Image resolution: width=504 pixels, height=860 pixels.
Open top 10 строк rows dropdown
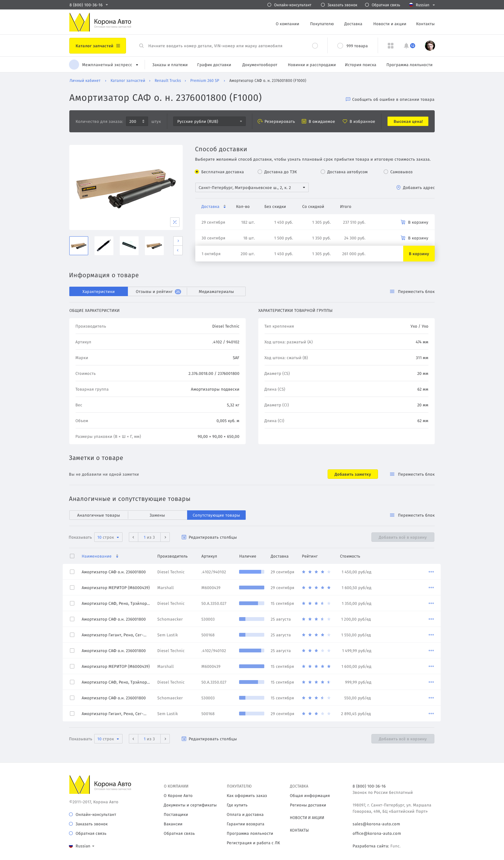coord(108,537)
